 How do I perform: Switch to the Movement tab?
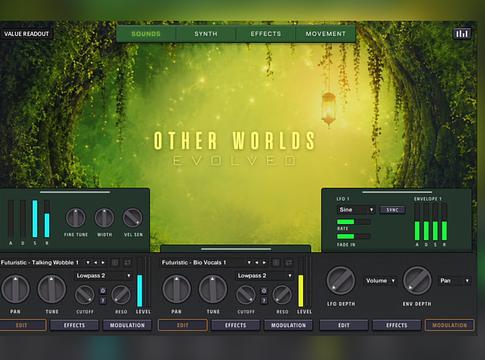click(x=325, y=34)
